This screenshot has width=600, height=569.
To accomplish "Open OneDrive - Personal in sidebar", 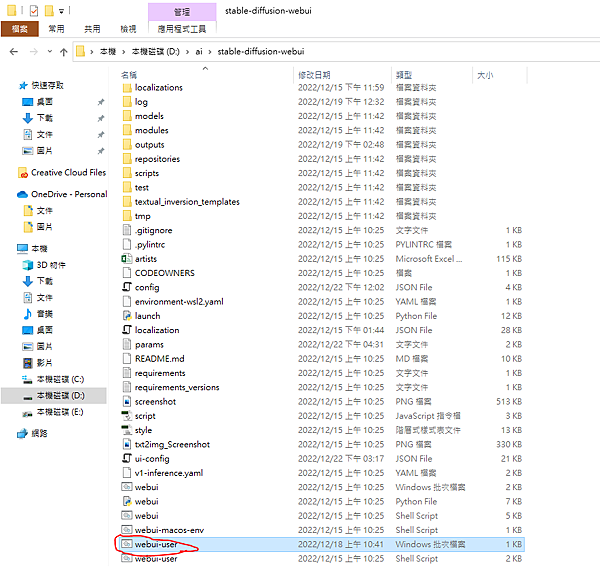I will (x=69, y=194).
